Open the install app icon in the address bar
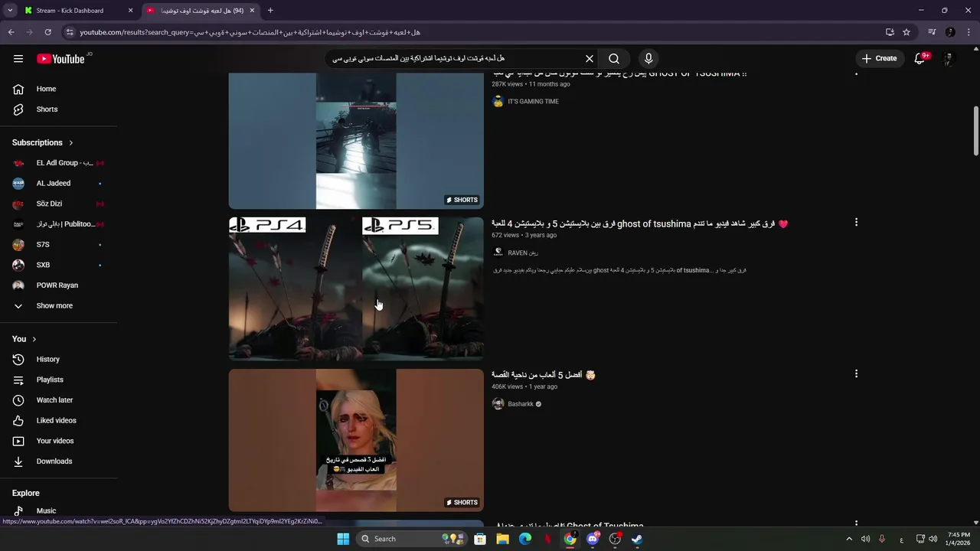This screenshot has width=980, height=551. tap(890, 32)
